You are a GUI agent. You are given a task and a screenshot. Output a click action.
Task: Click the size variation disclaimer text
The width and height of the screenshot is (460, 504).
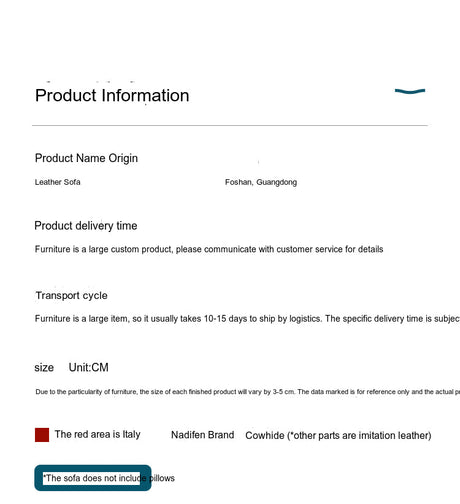pyautogui.click(x=247, y=392)
